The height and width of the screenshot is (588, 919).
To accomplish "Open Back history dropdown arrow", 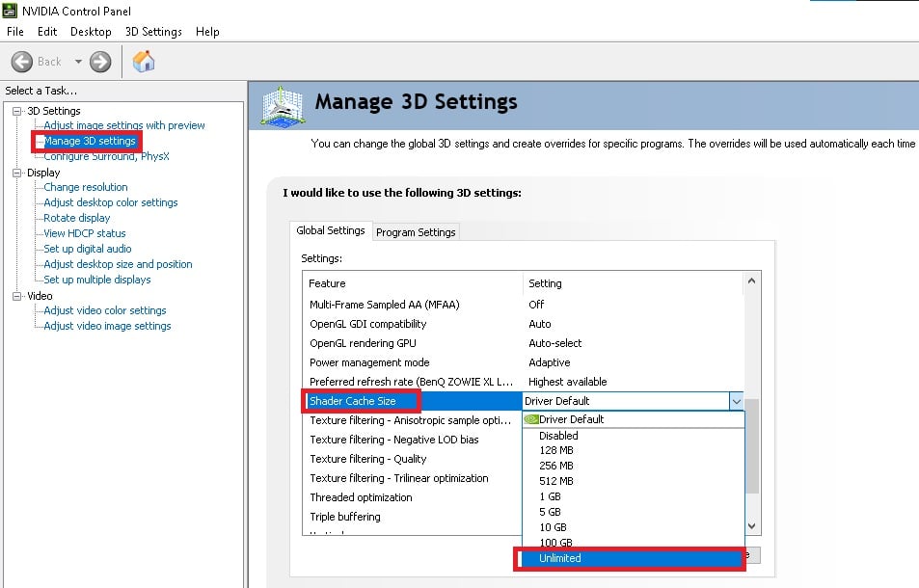I will 78,62.
